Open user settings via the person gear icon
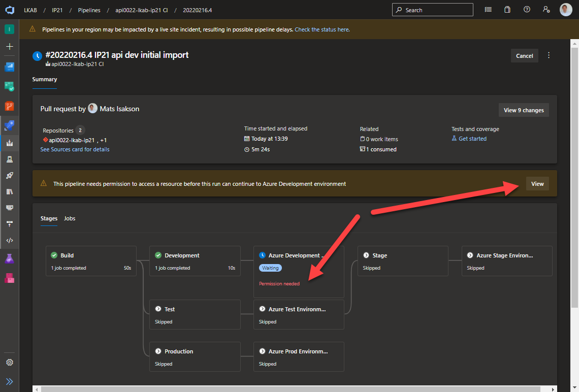The width and height of the screenshot is (579, 392). (x=546, y=9)
